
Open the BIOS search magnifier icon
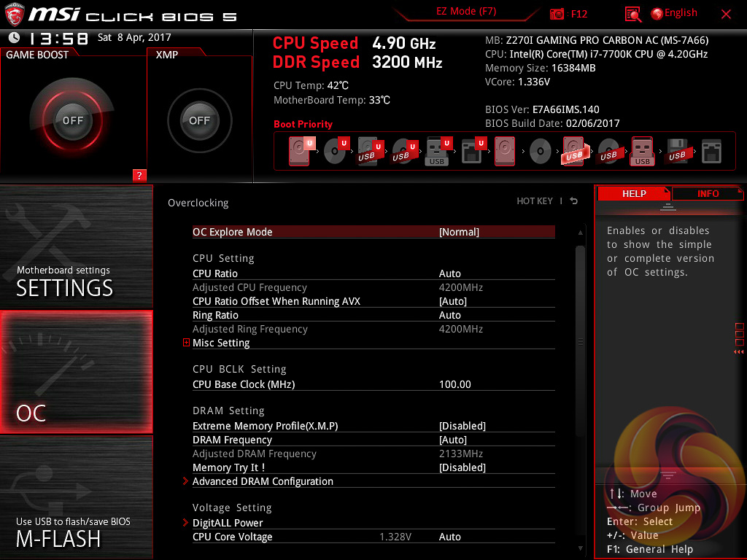click(633, 14)
